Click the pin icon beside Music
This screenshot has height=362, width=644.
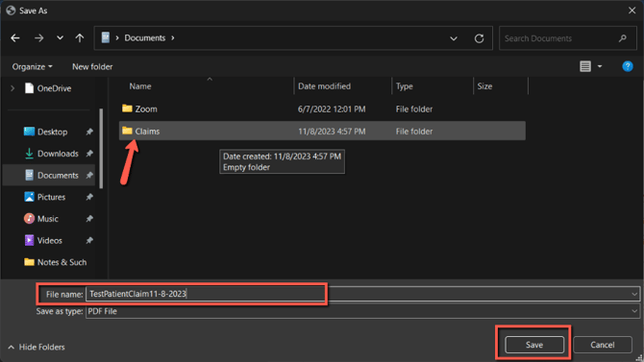[x=89, y=219]
